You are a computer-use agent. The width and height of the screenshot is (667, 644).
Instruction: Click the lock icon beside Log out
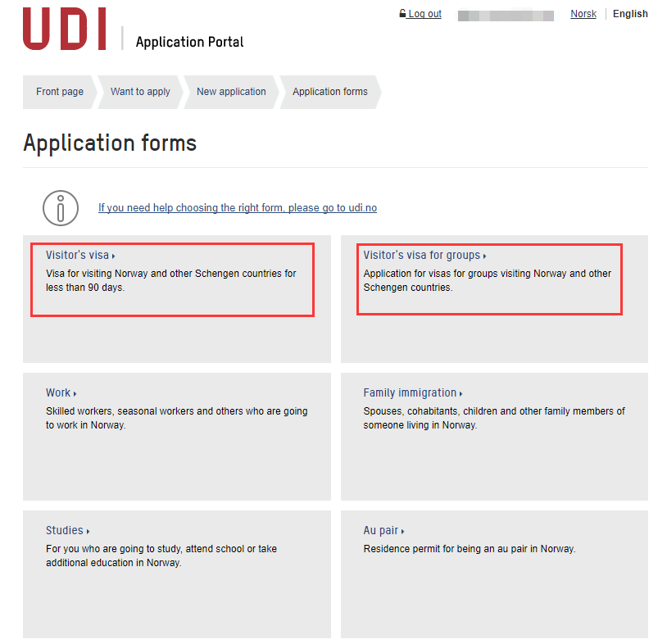[x=402, y=14]
